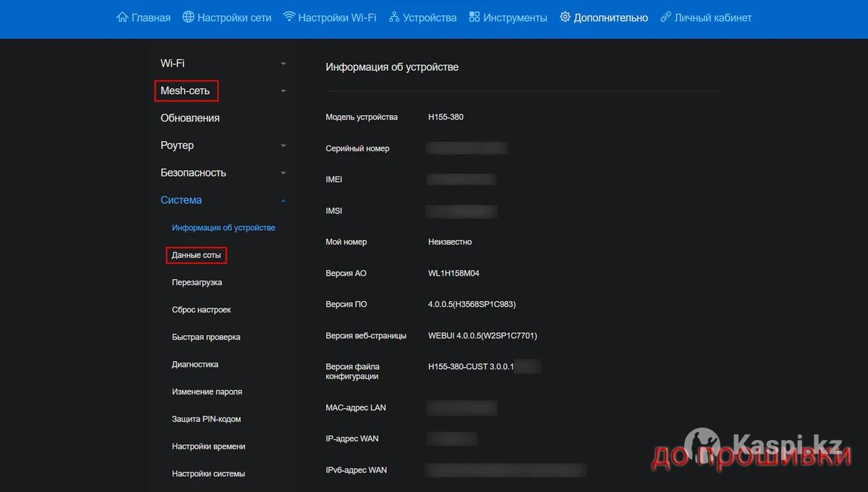Click the link icon beside Личный кабинет

[x=665, y=17]
